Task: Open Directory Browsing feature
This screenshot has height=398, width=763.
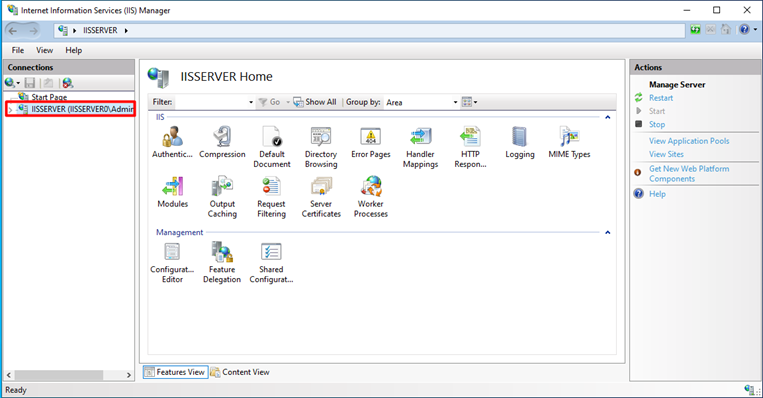Action: click(321, 147)
